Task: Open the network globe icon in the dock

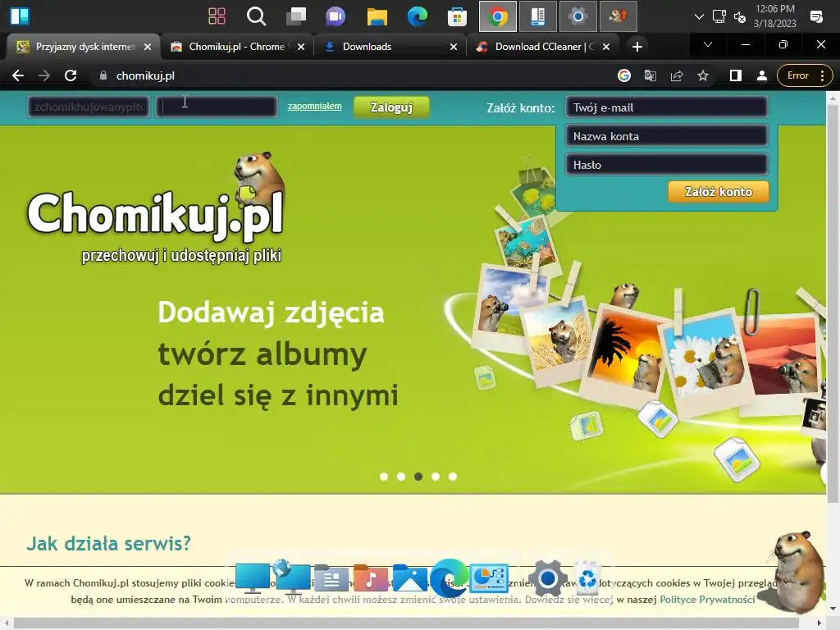Action: point(292,577)
